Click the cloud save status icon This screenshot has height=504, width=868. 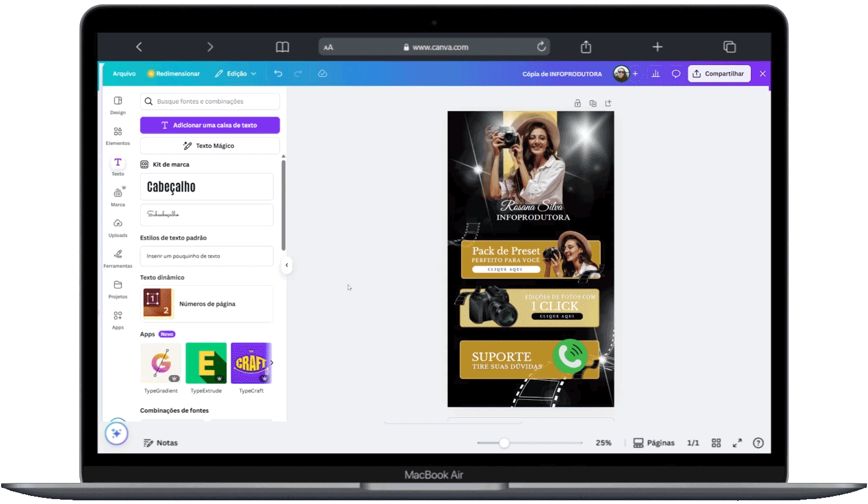322,74
